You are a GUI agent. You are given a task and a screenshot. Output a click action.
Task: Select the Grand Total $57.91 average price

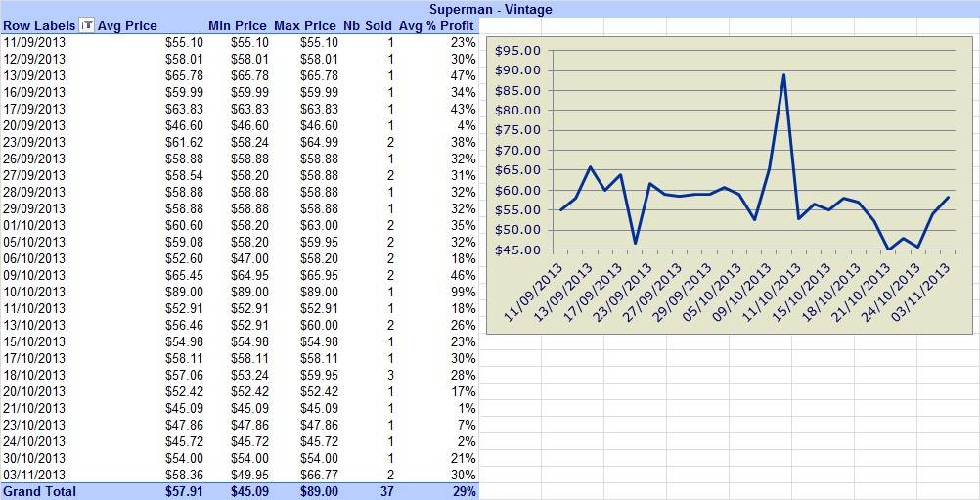click(185, 492)
